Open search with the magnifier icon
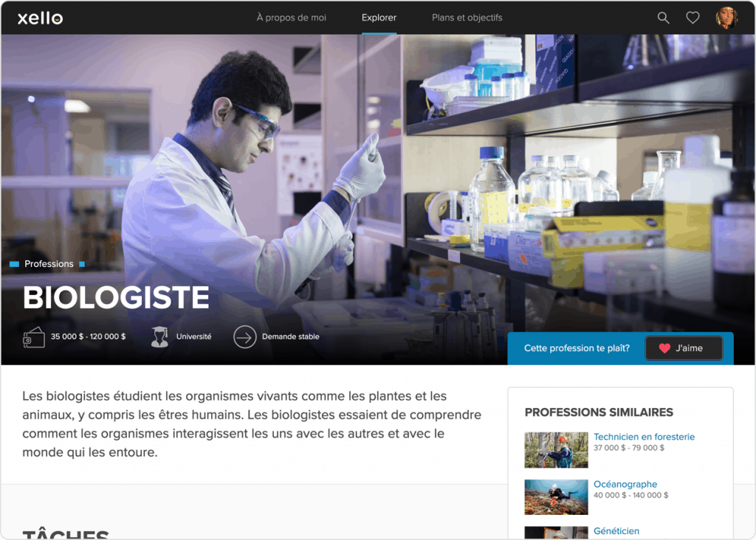 click(663, 18)
